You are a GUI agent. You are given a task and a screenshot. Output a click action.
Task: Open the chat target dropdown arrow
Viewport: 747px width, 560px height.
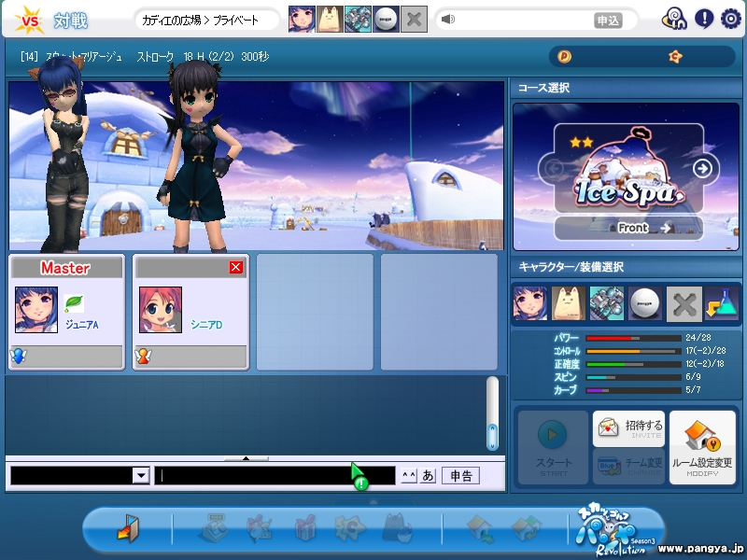141,476
